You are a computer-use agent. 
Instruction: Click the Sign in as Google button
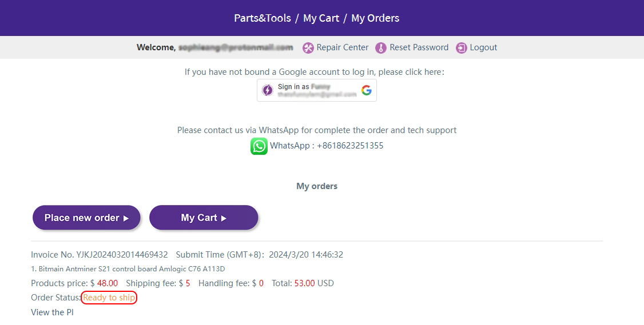coord(317,90)
